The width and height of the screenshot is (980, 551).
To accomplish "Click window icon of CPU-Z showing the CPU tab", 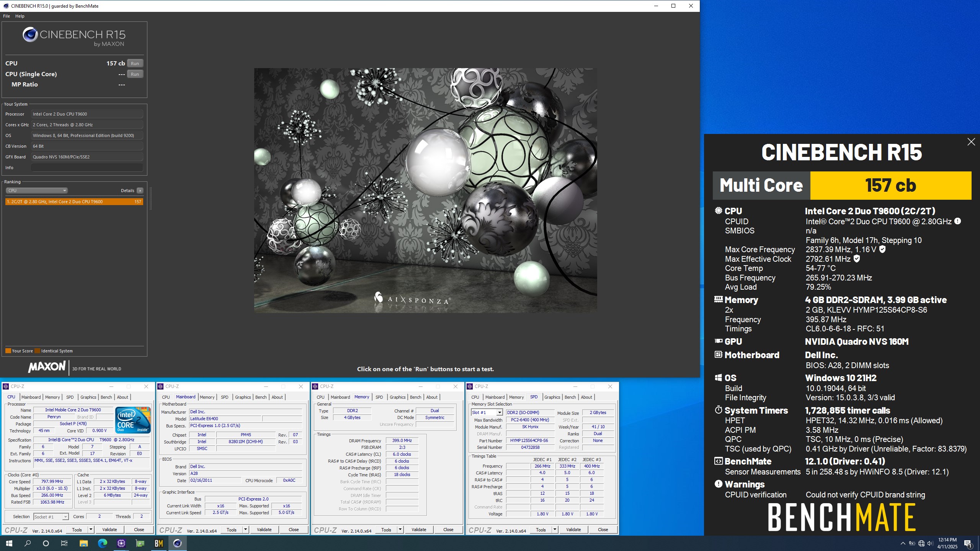I will point(6,386).
